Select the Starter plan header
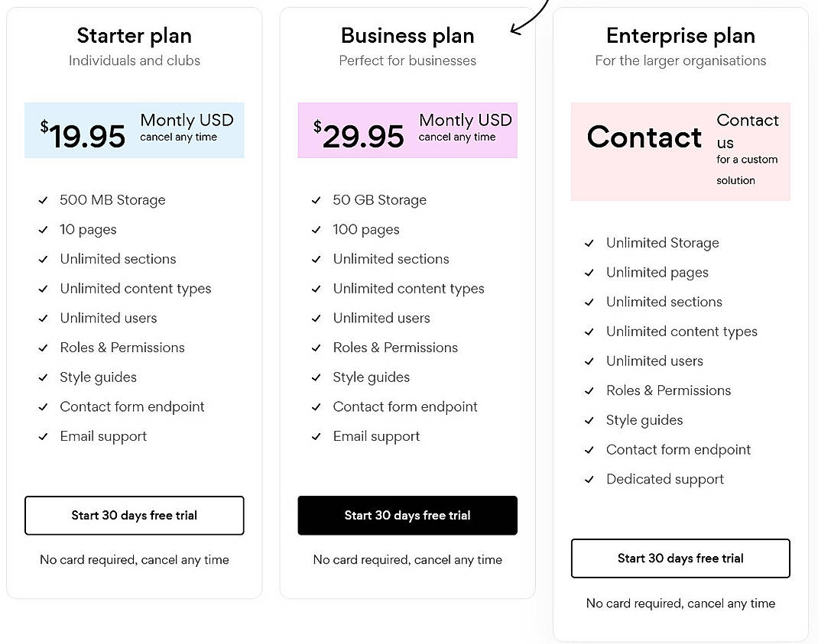This screenshot has width=818, height=644. pyautogui.click(x=134, y=35)
